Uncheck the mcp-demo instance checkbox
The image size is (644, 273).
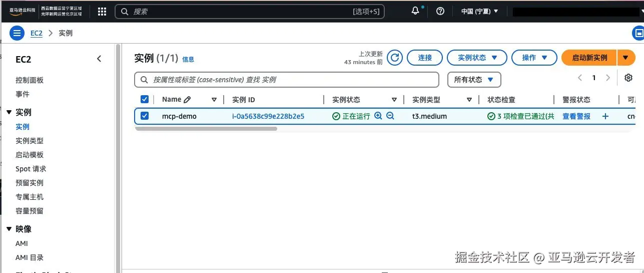[145, 116]
